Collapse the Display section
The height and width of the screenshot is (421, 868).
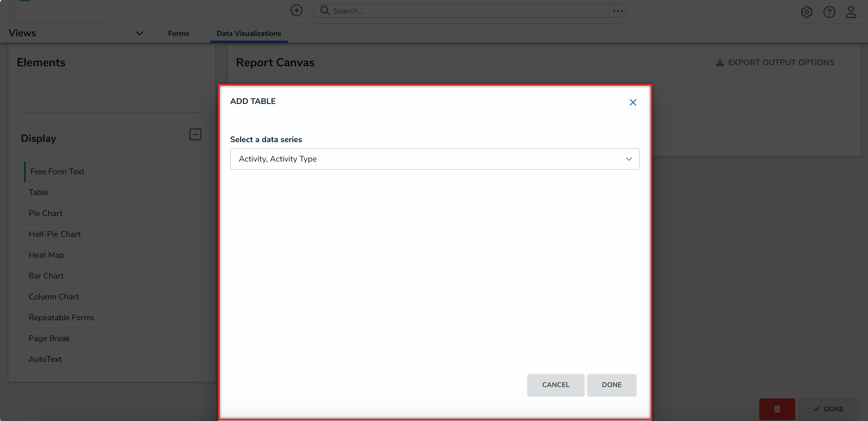pos(195,134)
